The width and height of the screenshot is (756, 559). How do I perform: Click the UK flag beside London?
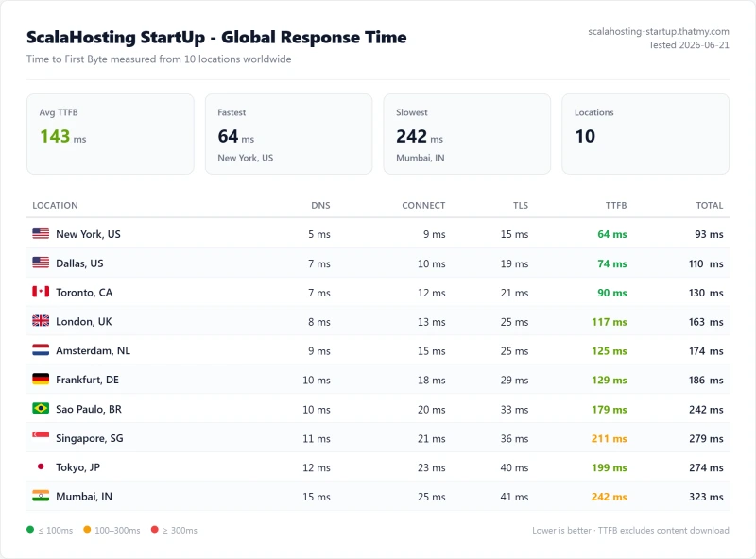[41, 320]
